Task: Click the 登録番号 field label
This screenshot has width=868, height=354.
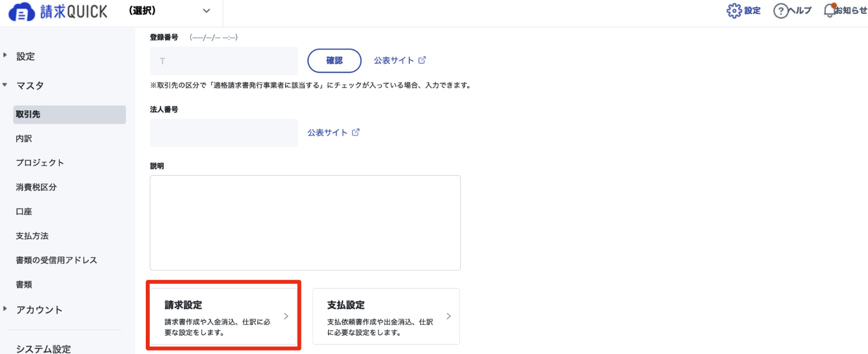Action: [x=164, y=37]
